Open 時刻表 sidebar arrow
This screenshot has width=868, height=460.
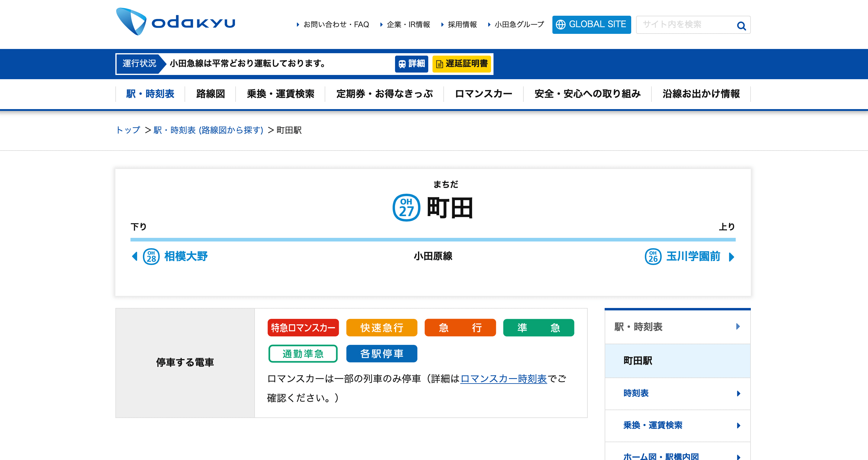739,394
